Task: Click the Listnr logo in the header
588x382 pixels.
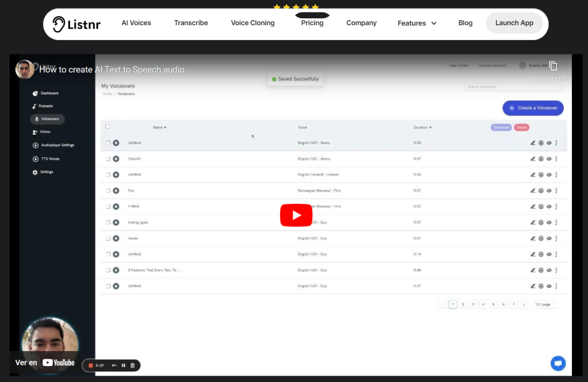Action: coord(76,24)
